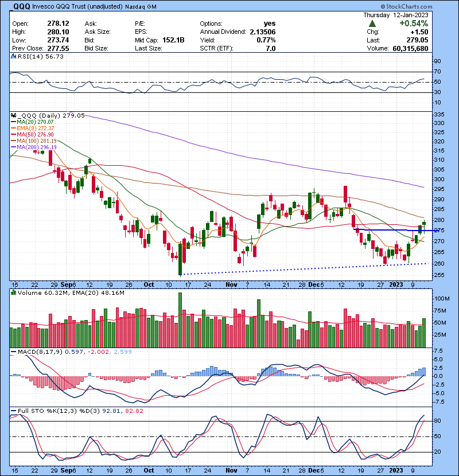Click the 7.5 label on the MACD axis
The width and height of the screenshot is (459, 476).
[x=439, y=351]
